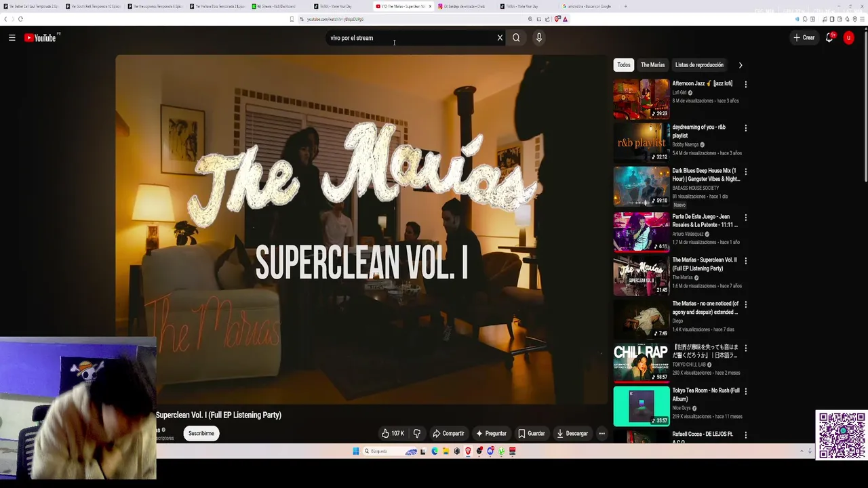Viewport: 868px width, 488px height.
Task: Open options for 'no one noticed' video
Action: point(745,304)
